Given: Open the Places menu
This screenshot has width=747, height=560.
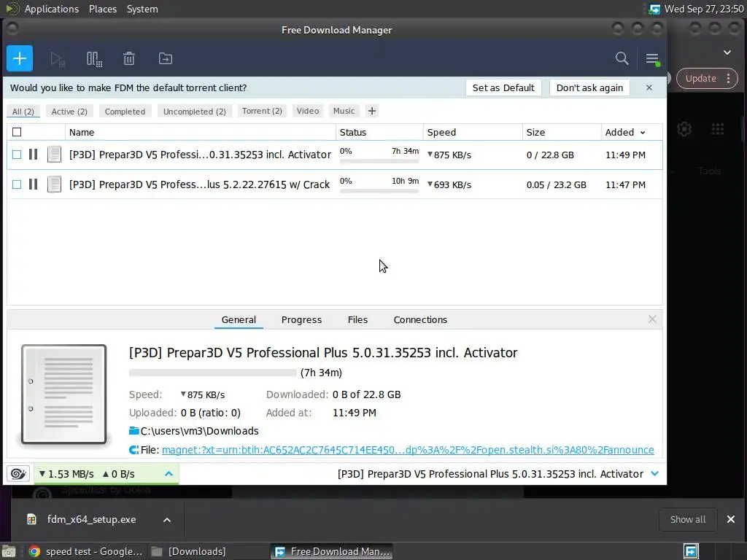Looking at the screenshot, I should [103, 9].
